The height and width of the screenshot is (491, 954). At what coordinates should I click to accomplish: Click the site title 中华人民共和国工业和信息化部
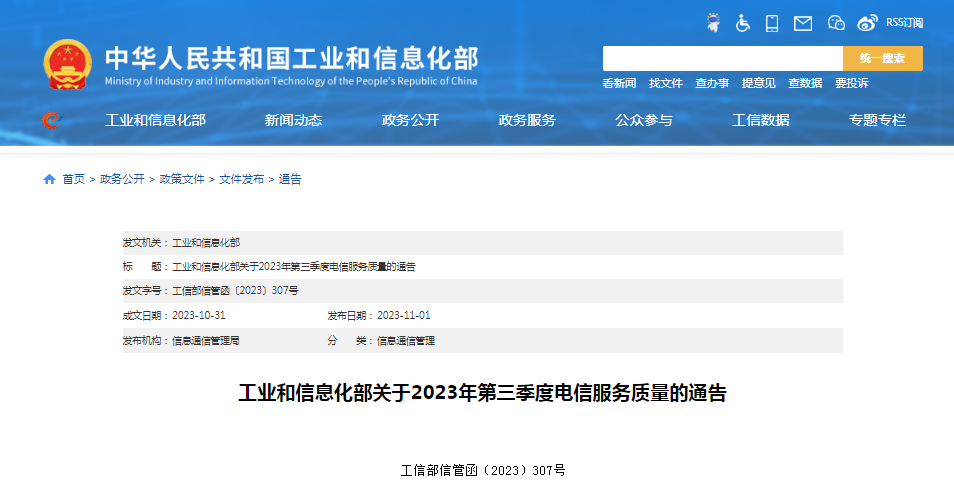[x=291, y=58]
